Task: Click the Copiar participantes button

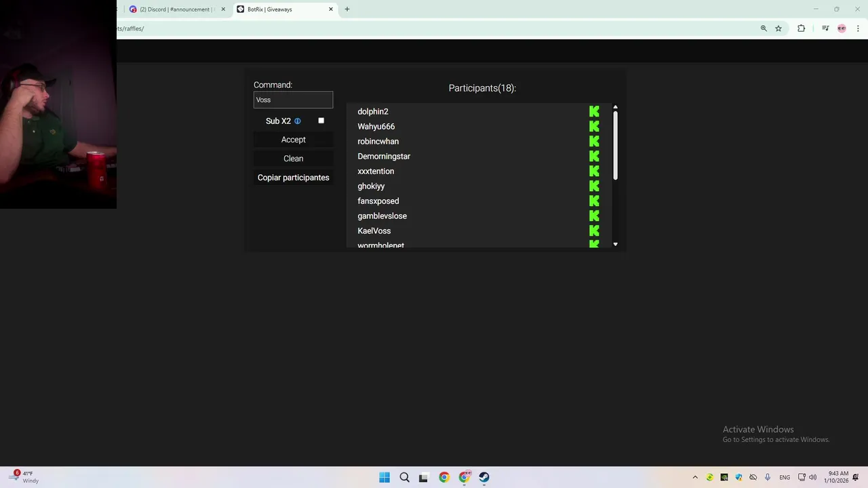Action: 294,178
